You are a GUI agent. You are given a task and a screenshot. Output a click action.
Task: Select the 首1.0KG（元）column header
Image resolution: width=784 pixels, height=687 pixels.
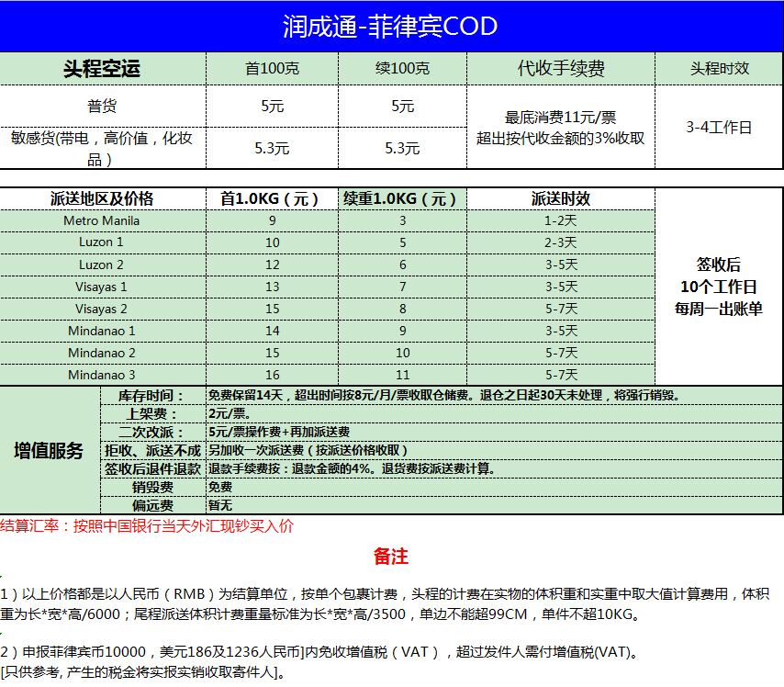[x=272, y=198]
